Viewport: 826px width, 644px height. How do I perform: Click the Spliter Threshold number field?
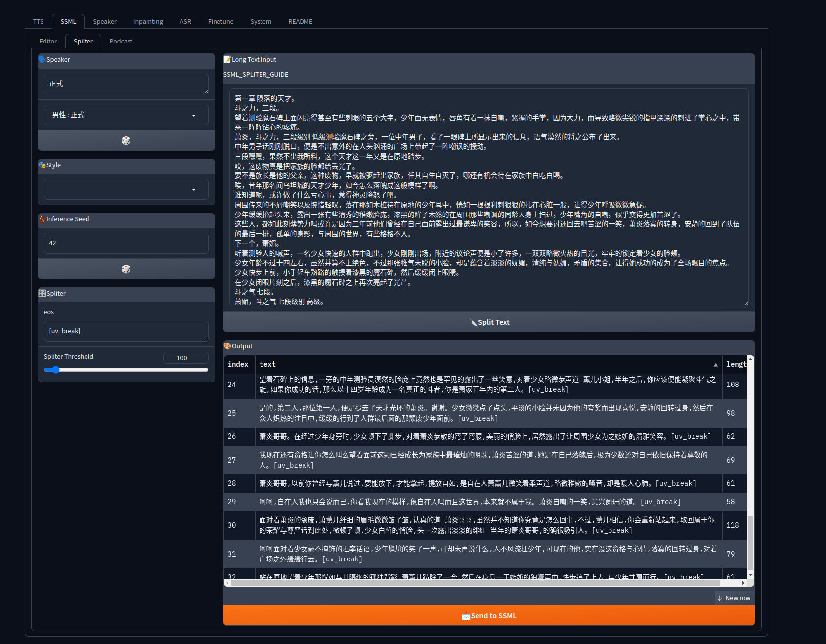coord(185,358)
